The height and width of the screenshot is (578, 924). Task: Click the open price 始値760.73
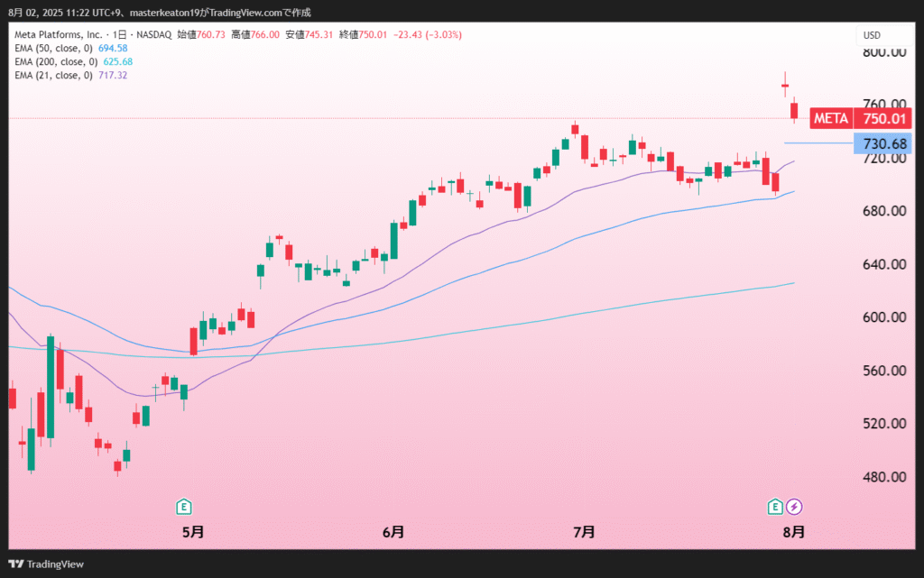click(201, 35)
